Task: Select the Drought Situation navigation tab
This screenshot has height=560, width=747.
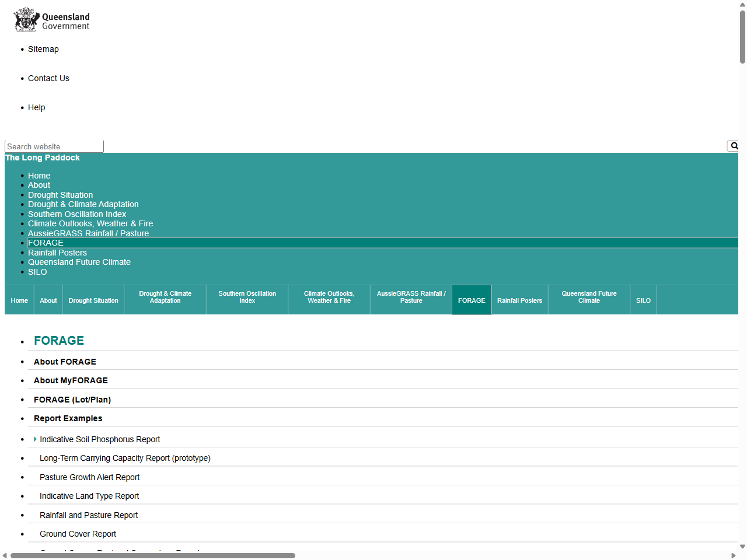Action: [x=93, y=300]
